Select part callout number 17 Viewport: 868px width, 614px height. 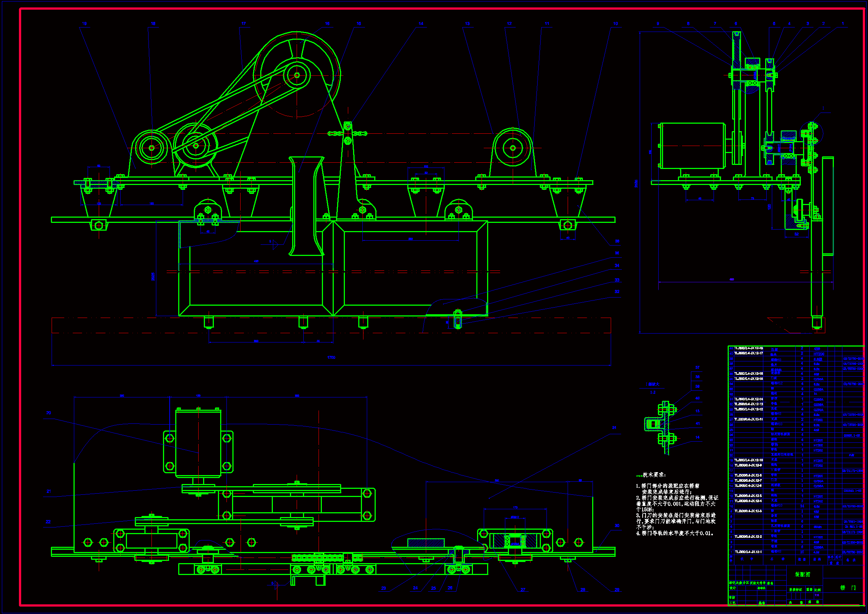click(244, 23)
